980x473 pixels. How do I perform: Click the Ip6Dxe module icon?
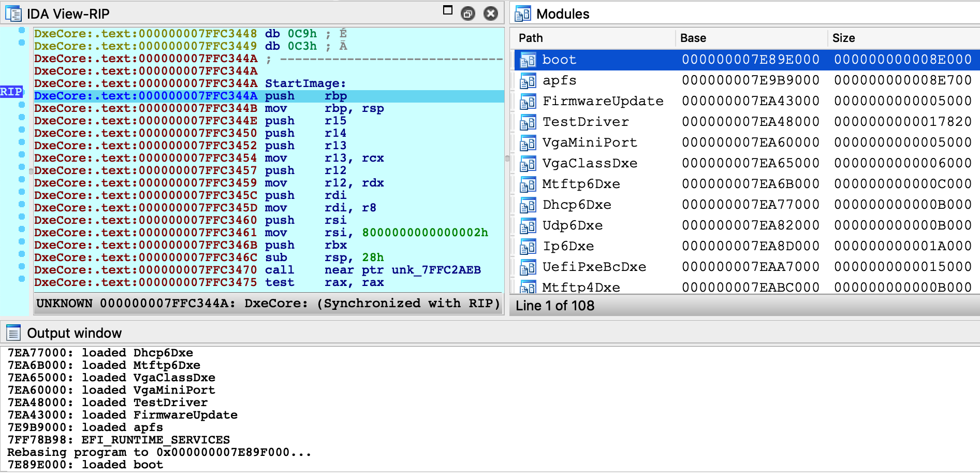(x=528, y=247)
